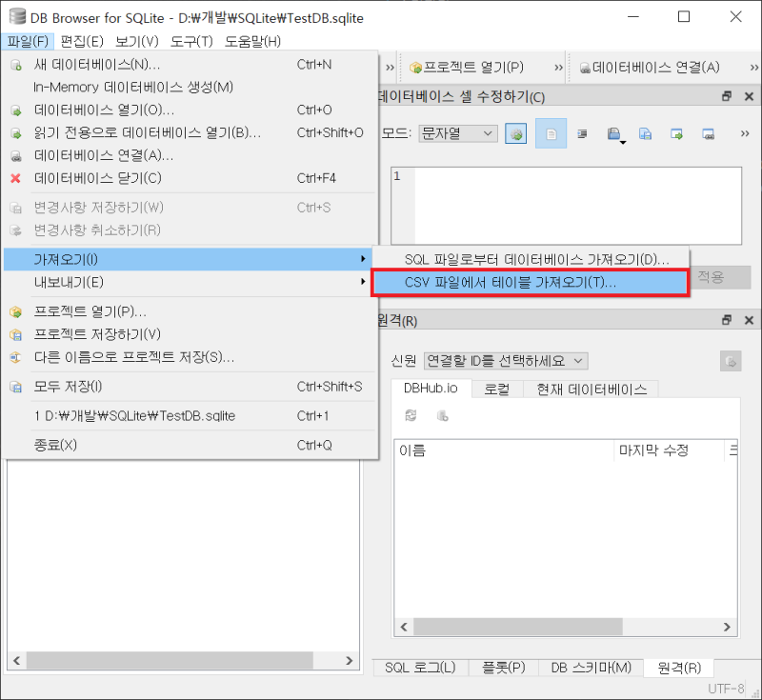Open the 모드 문자열 dropdown
Screen dimensions: 762x700
[x=458, y=133]
